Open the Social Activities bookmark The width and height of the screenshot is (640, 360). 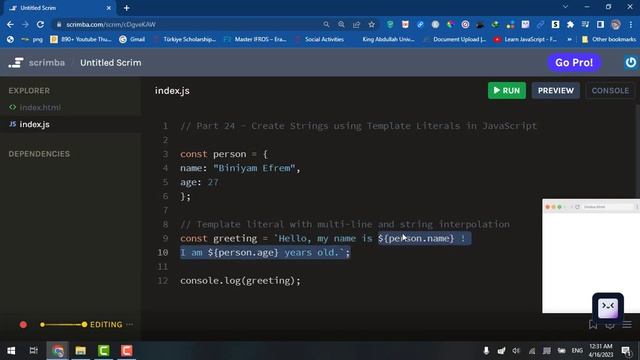pos(320,39)
